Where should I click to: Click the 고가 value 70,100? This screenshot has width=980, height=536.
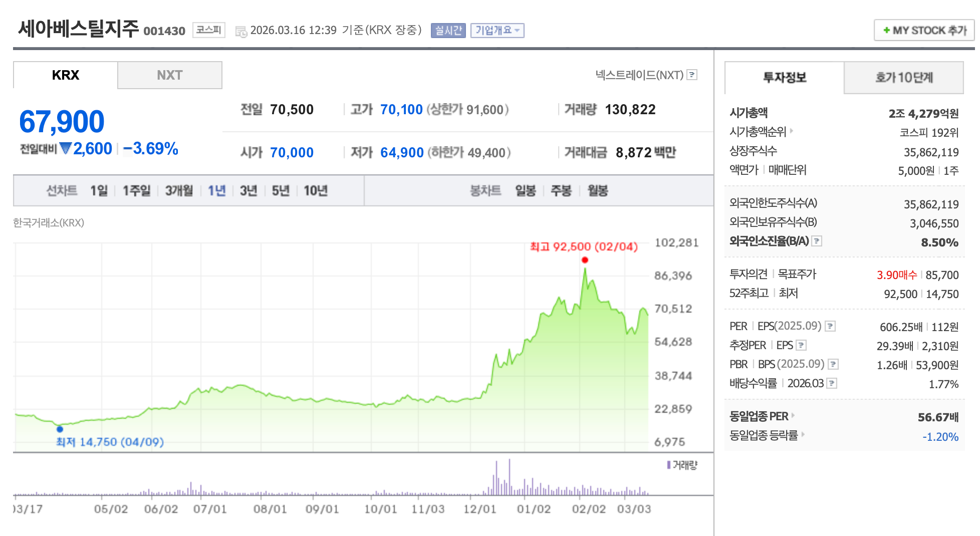401,110
